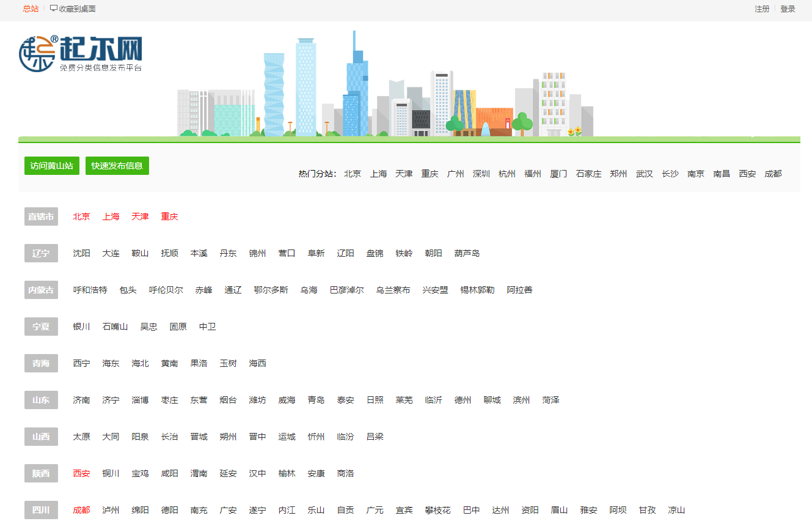Open red 西安 in the 陕西 row
The height and width of the screenshot is (521, 812).
pos(81,473)
